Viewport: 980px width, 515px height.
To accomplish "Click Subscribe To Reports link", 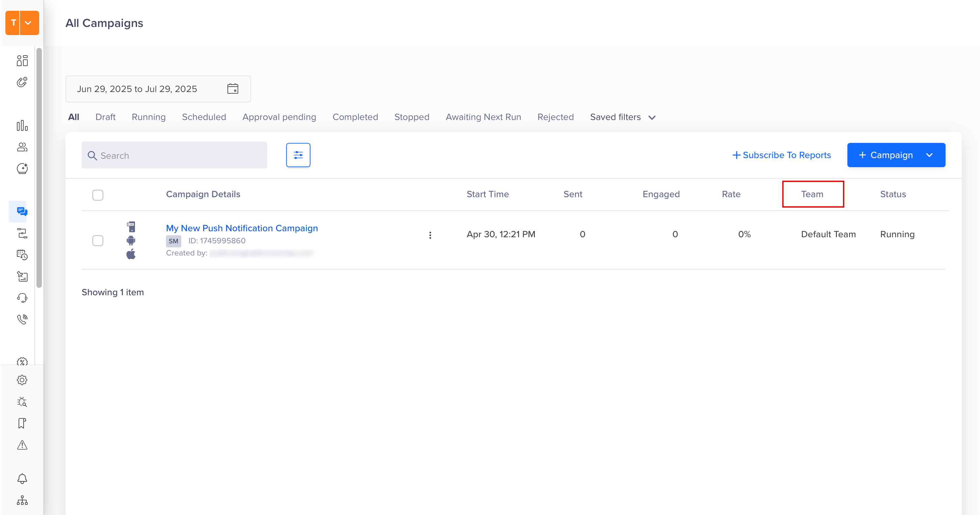I will (782, 155).
